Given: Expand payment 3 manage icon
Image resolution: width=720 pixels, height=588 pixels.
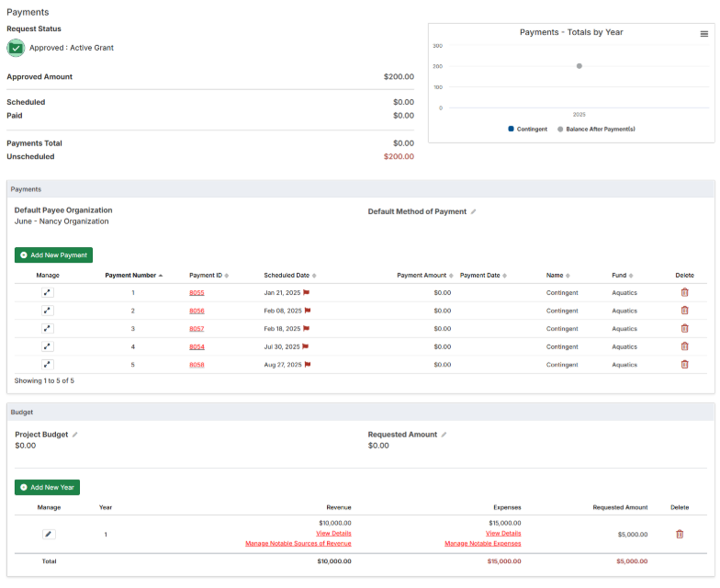Looking at the screenshot, I should pos(48,329).
